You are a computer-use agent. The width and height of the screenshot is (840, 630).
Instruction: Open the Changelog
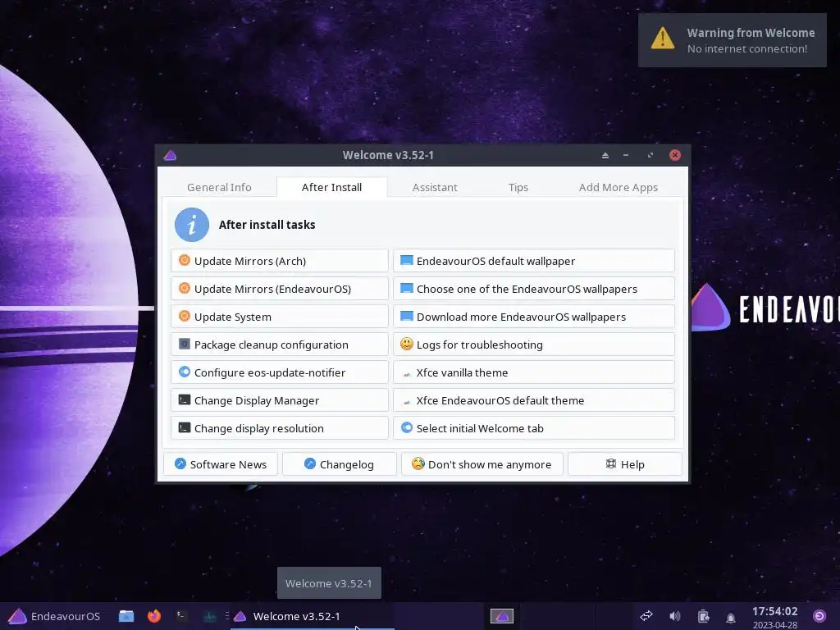339,464
